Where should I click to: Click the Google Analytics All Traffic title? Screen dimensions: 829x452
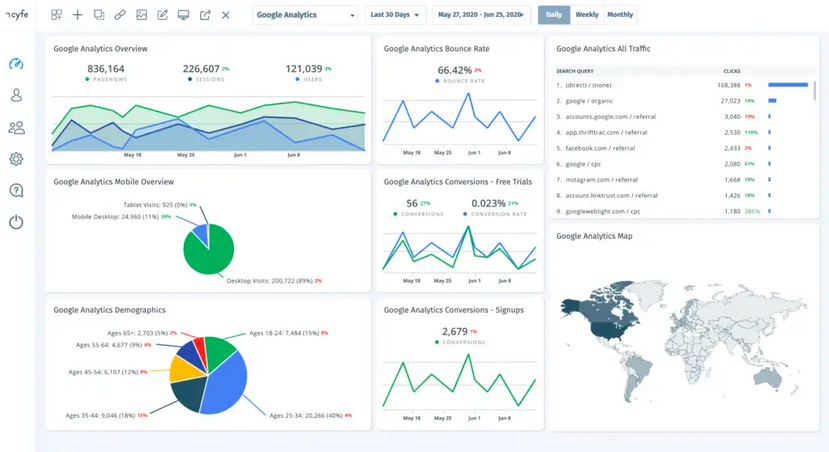pos(603,49)
